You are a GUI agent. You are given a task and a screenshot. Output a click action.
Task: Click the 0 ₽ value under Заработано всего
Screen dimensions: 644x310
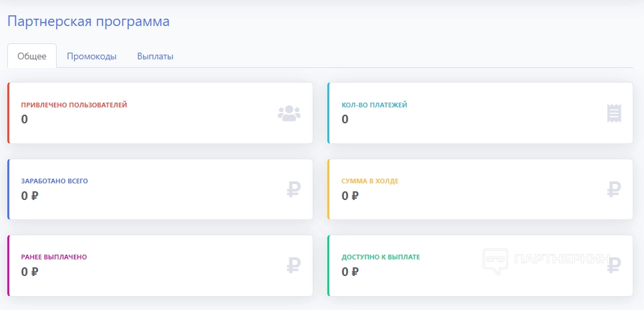[x=30, y=196]
